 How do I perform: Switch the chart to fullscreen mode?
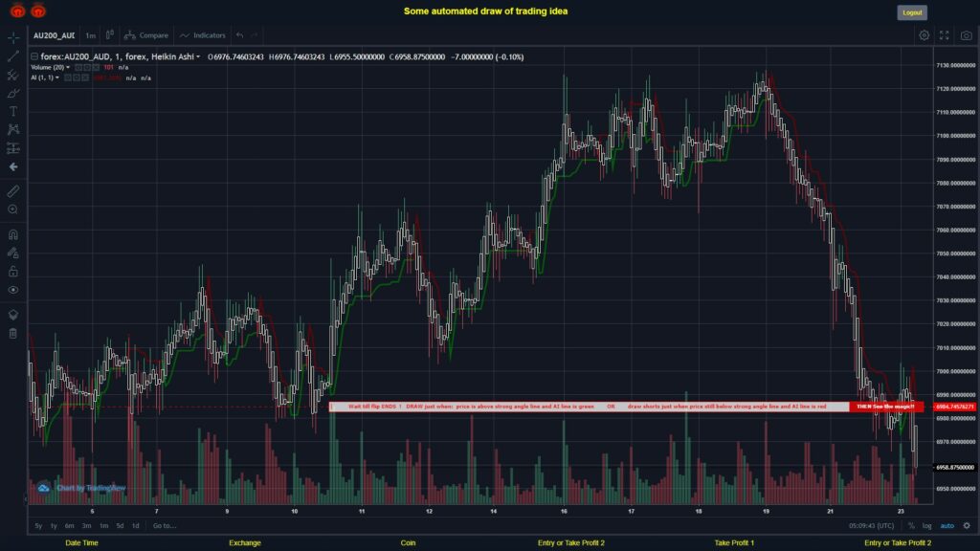tap(945, 35)
